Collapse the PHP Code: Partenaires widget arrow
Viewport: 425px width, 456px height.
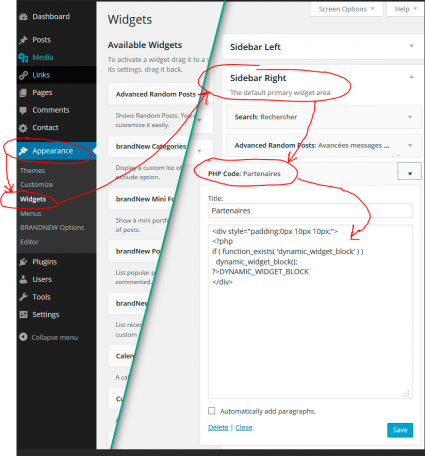coord(410,173)
